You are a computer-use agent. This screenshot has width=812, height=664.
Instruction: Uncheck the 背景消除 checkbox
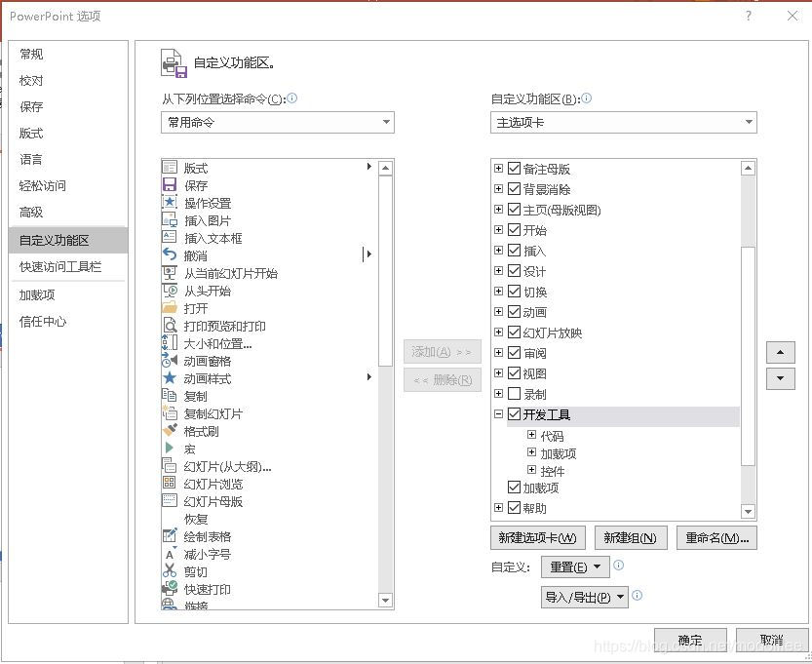point(514,189)
